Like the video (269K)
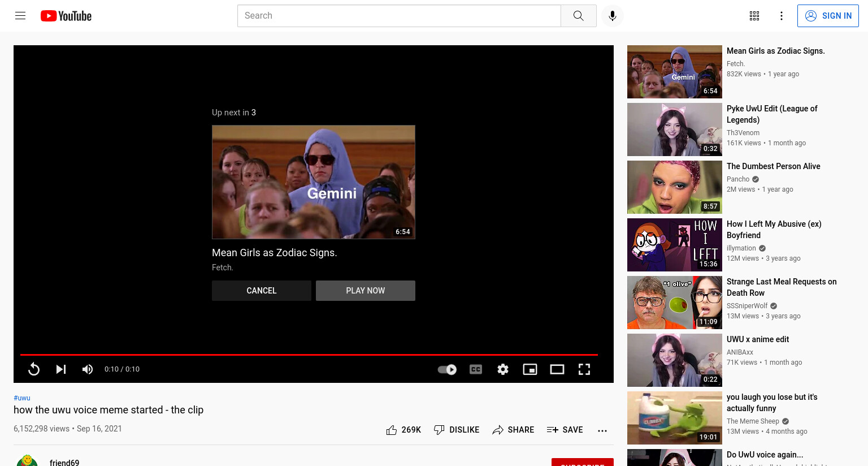868x466 pixels. coord(403,430)
